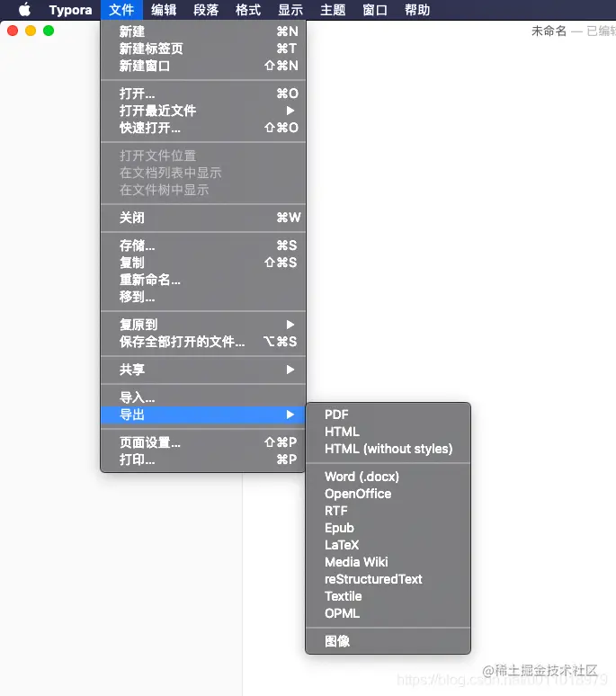Choose 存储... to save the file
Screen dimensions: 616x696
(203, 245)
